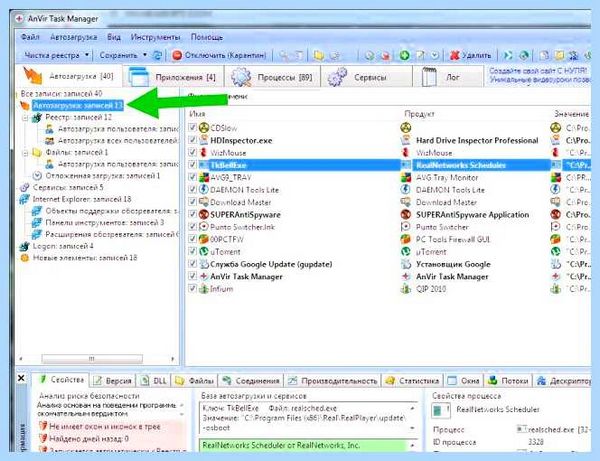Disable AVG9_TRAY via its checkbox
The image size is (600, 461).
(193, 177)
